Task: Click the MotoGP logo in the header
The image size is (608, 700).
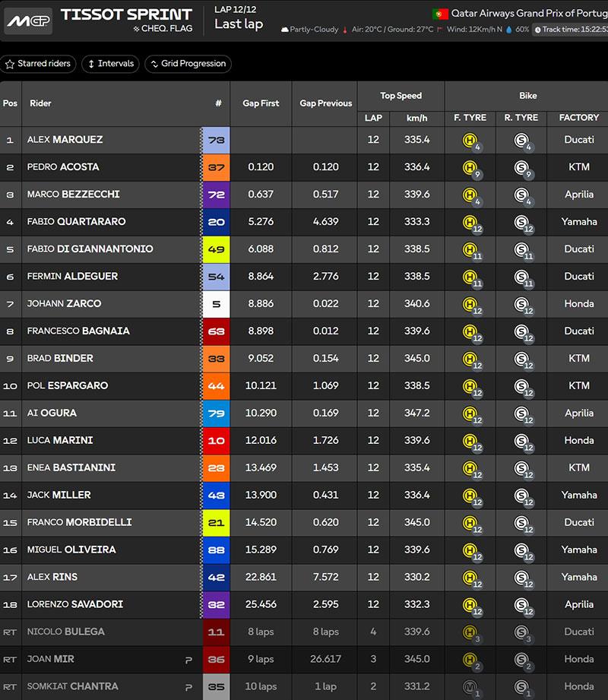Action: [x=28, y=21]
